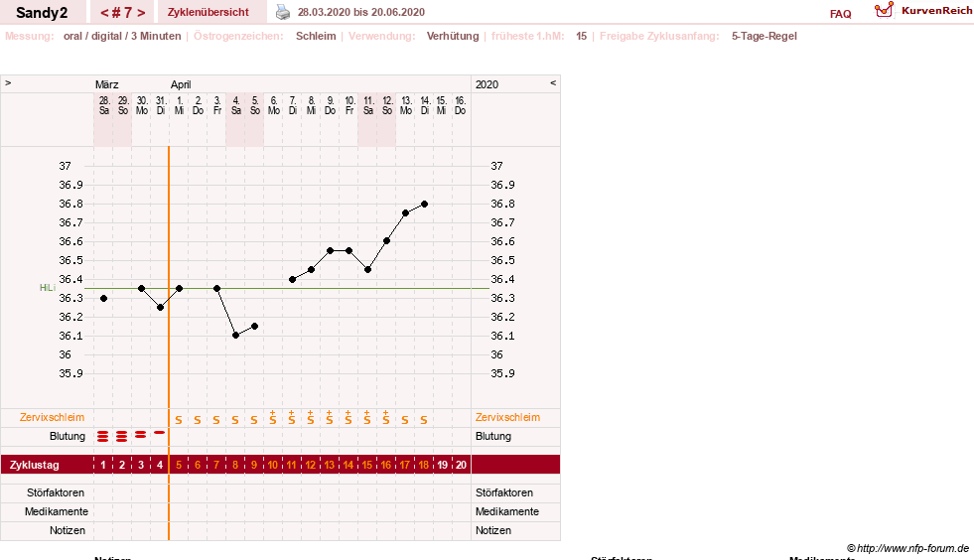The image size is (974, 560).
Task: Click the April month label
Action: pos(181,84)
